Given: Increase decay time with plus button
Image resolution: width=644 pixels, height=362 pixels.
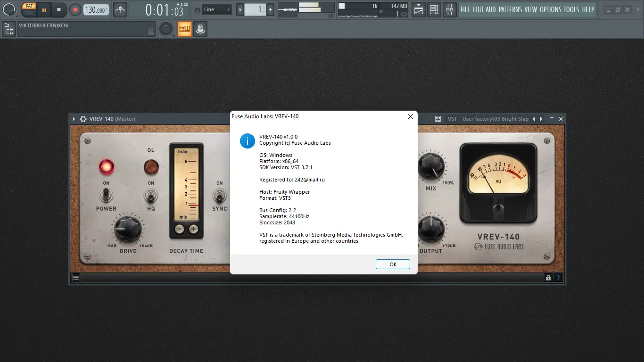Looking at the screenshot, I should [x=194, y=229].
